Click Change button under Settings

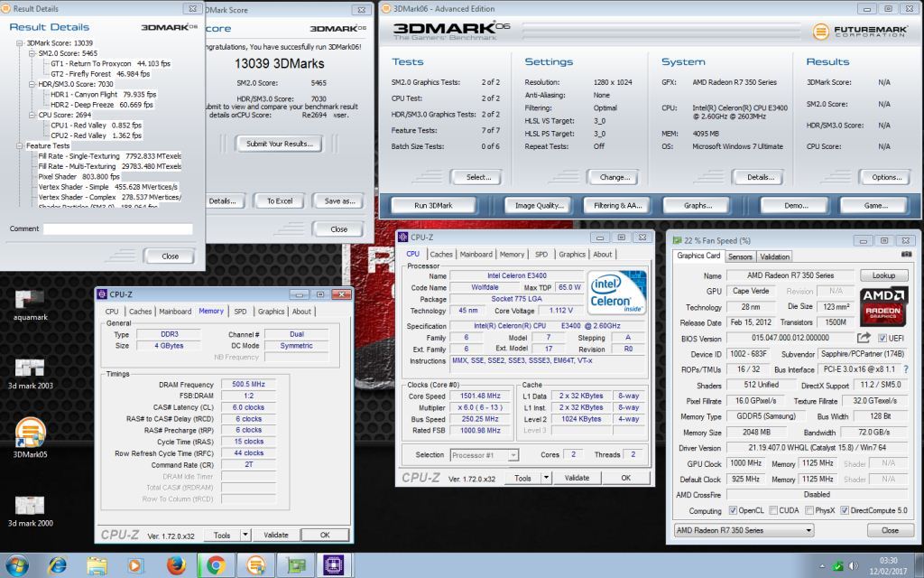tap(614, 177)
